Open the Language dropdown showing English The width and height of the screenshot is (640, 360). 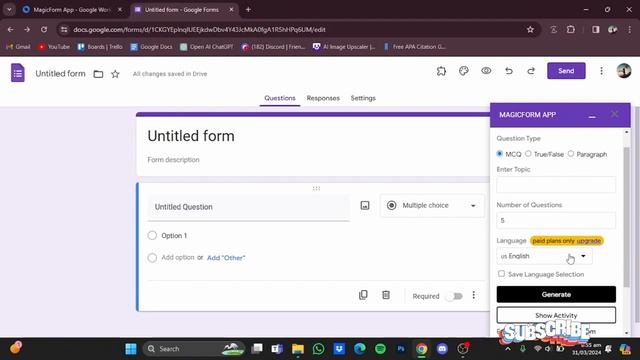[544, 256]
